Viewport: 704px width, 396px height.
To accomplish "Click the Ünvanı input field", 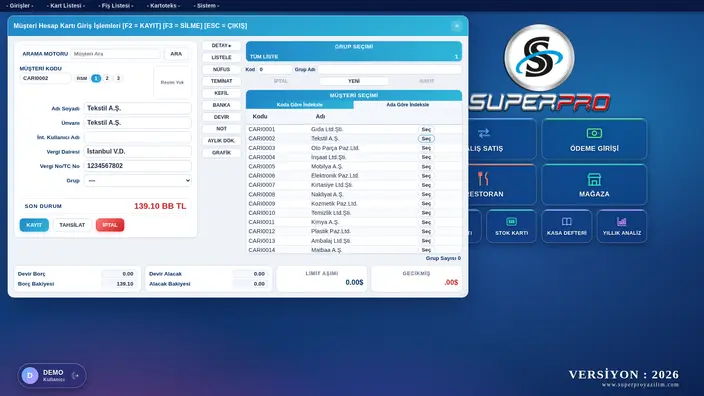I will click(x=138, y=123).
